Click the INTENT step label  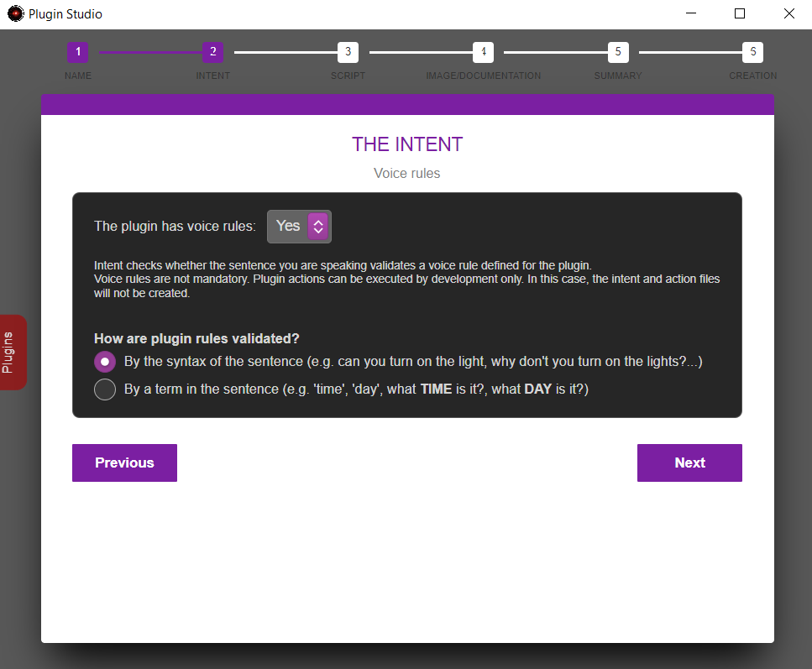point(212,76)
